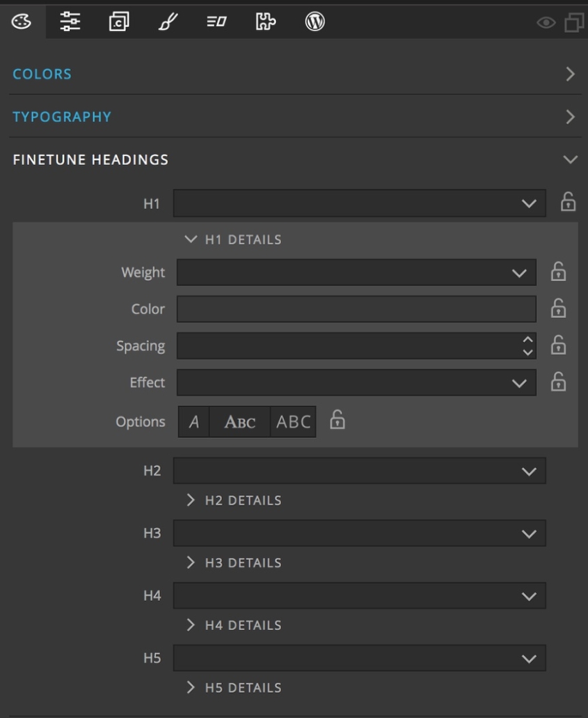
Task: Open the settings sliders panel
Action: click(70, 22)
